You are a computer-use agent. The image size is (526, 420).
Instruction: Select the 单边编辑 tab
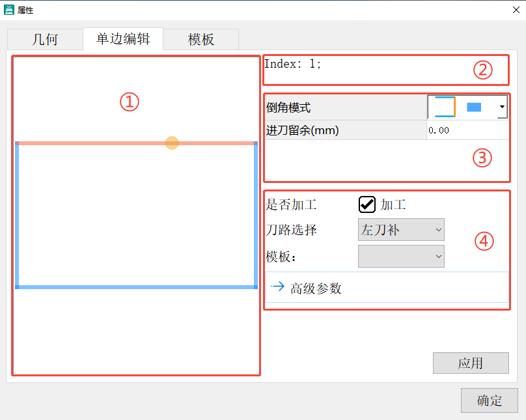click(123, 39)
